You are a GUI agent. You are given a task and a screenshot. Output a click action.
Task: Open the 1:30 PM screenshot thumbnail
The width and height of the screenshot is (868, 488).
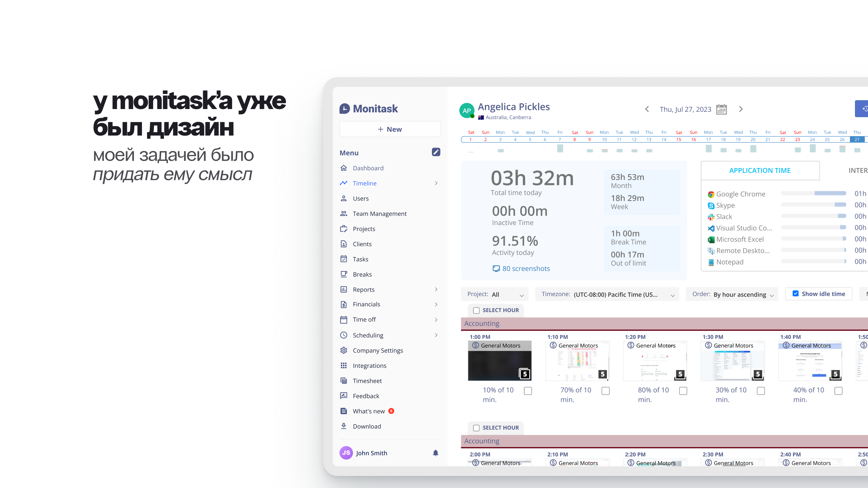coord(733,364)
